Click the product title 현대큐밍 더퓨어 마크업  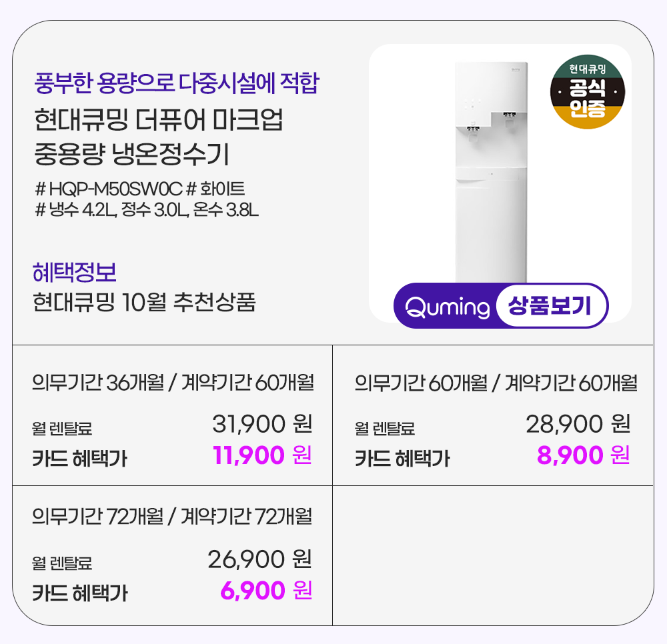(159, 121)
